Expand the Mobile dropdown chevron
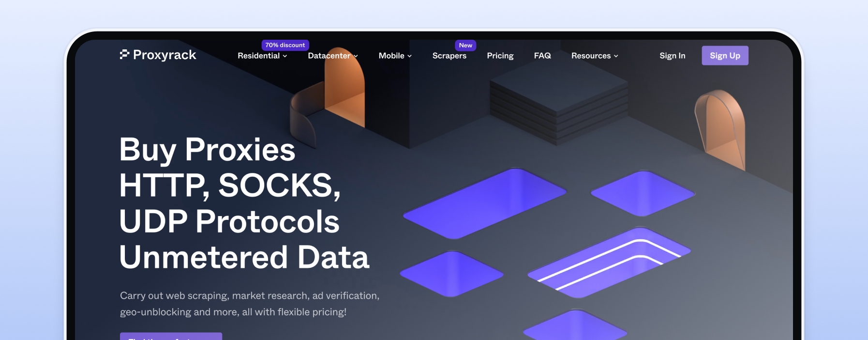This screenshot has width=868, height=340. pos(409,56)
